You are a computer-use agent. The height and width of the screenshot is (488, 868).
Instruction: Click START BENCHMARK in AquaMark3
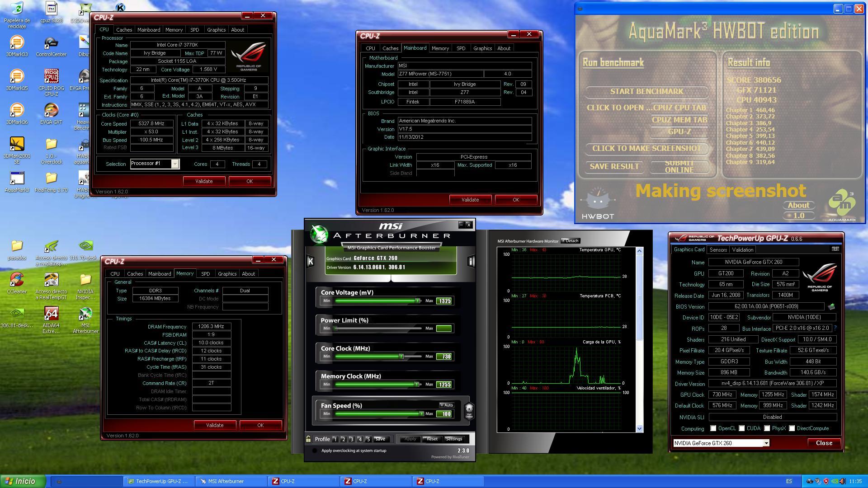646,91
